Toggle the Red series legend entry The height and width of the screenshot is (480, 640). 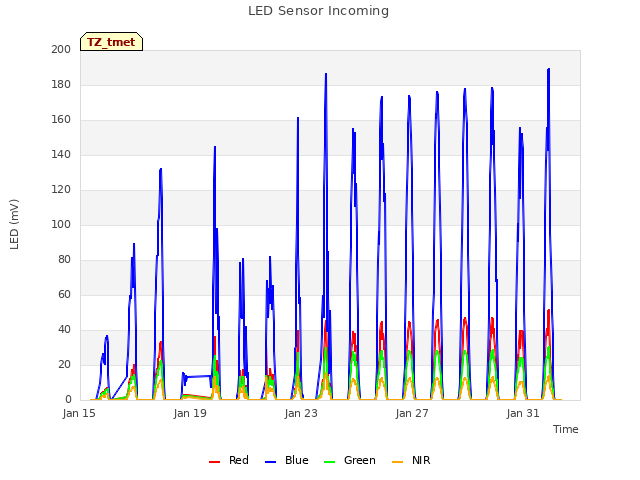click(x=229, y=460)
